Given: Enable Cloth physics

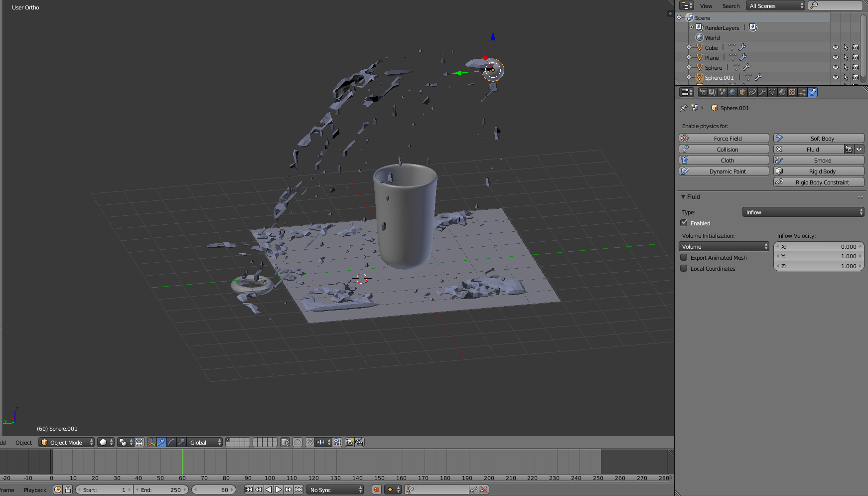Looking at the screenshot, I should (724, 160).
